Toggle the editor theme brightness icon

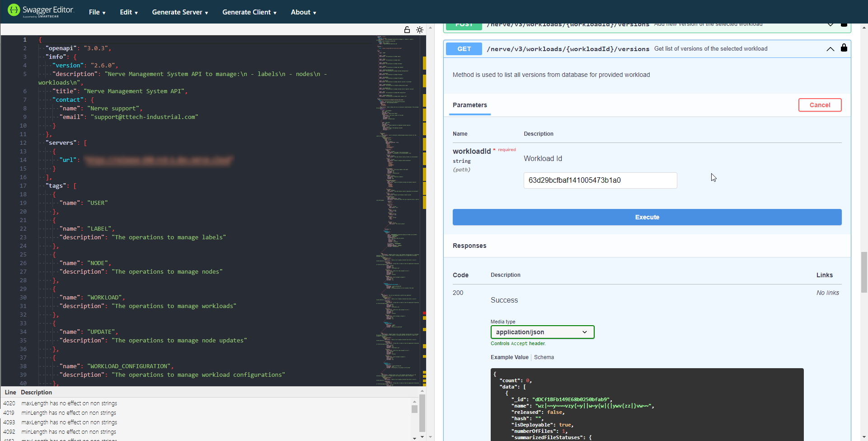click(x=420, y=30)
